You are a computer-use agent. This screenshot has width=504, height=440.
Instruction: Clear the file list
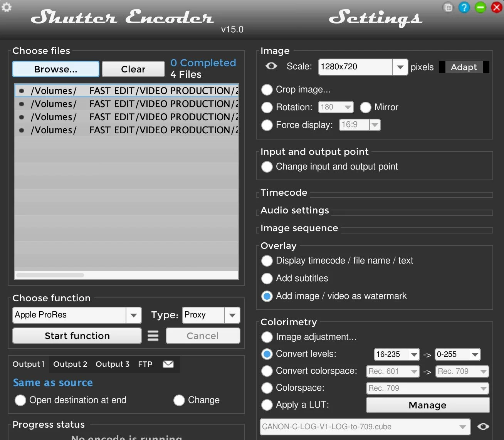pyautogui.click(x=133, y=69)
